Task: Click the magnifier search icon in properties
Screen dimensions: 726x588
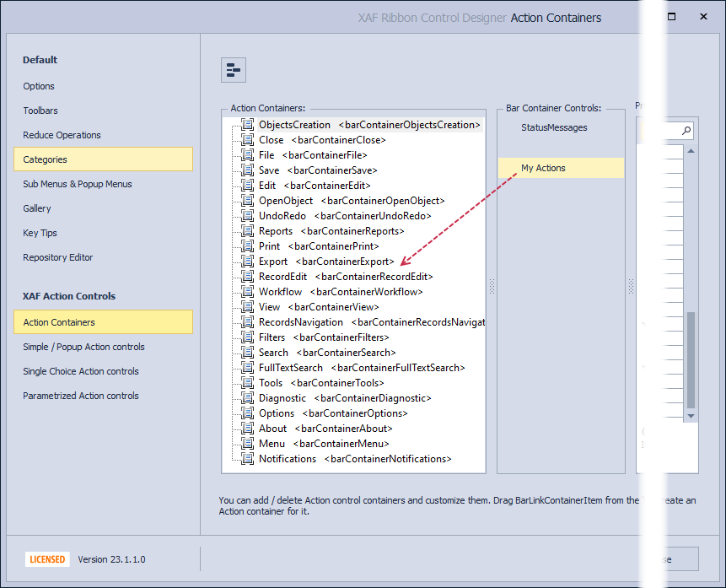Action: coord(686,131)
